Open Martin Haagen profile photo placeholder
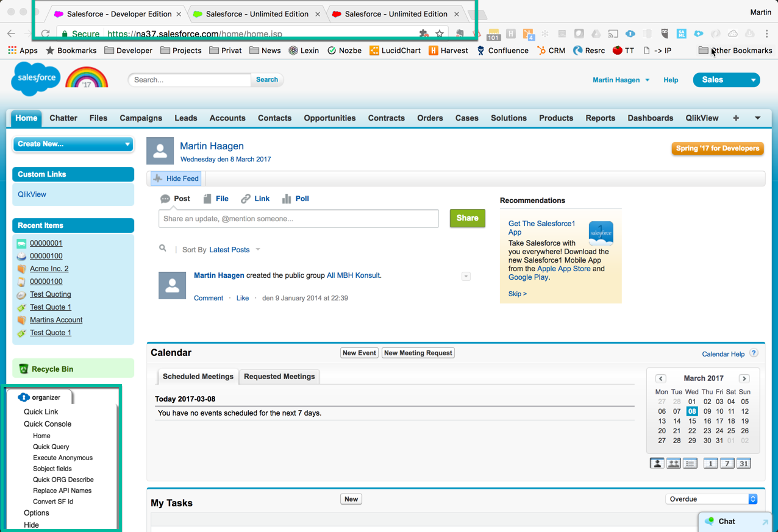Viewport: 778px width, 532px height. click(x=160, y=151)
